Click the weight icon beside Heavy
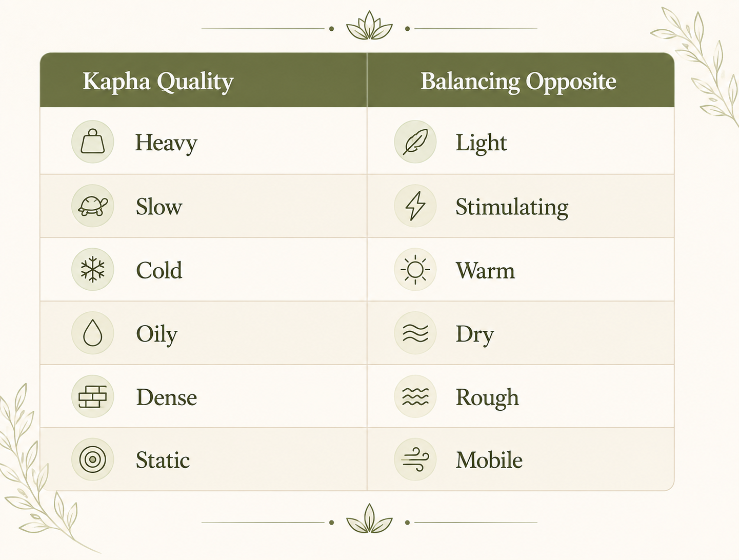This screenshot has width=739, height=560. [x=92, y=142]
